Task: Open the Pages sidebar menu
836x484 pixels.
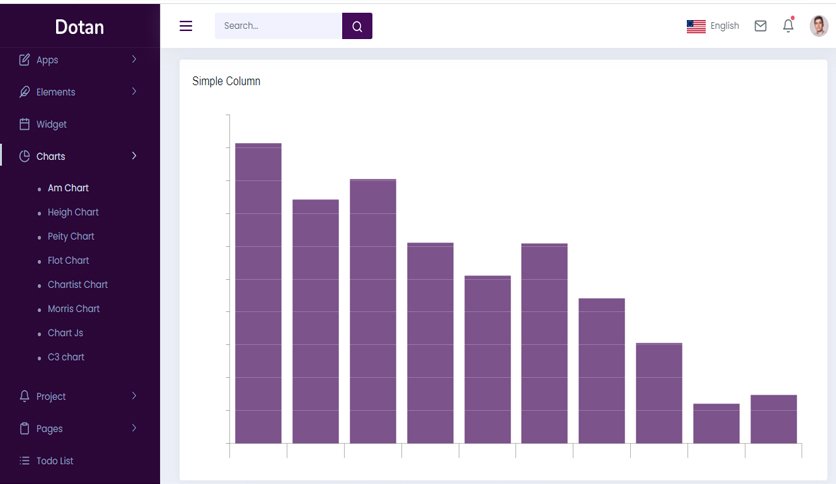Action: (80, 429)
